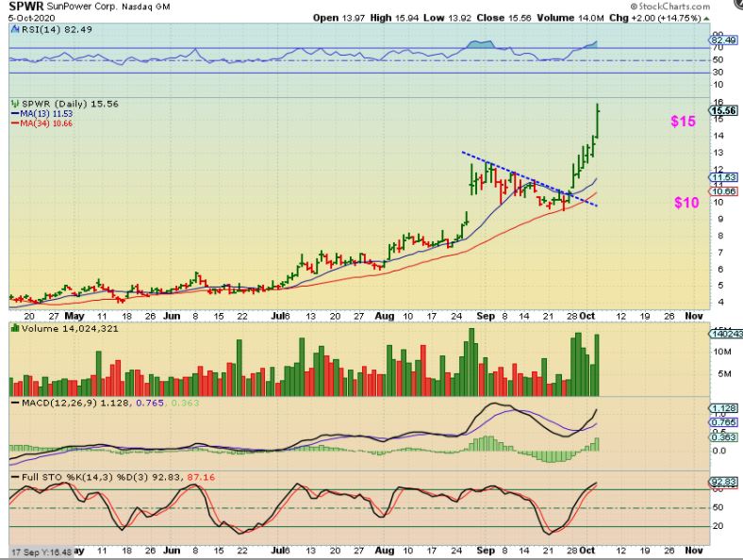Viewport: 743px width, 560px height.
Task: Click the candlestick icon beside SPWR (Daily)
Action: (x=15, y=104)
